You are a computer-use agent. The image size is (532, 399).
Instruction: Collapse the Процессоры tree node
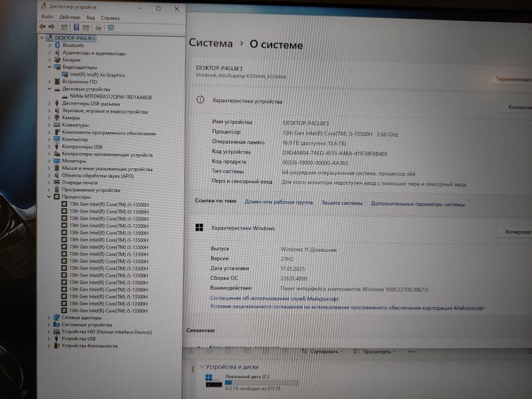tap(49, 197)
